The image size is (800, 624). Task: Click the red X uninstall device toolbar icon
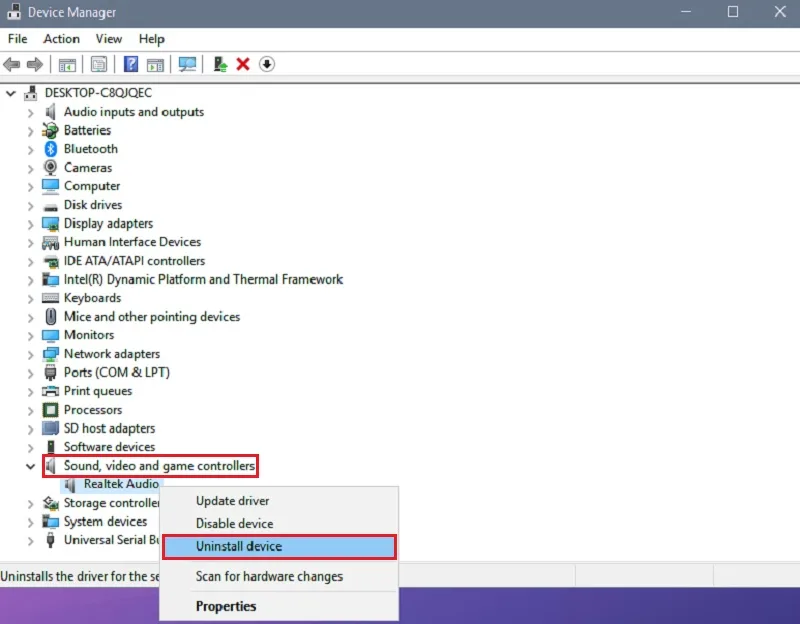click(x=243, y=65)
